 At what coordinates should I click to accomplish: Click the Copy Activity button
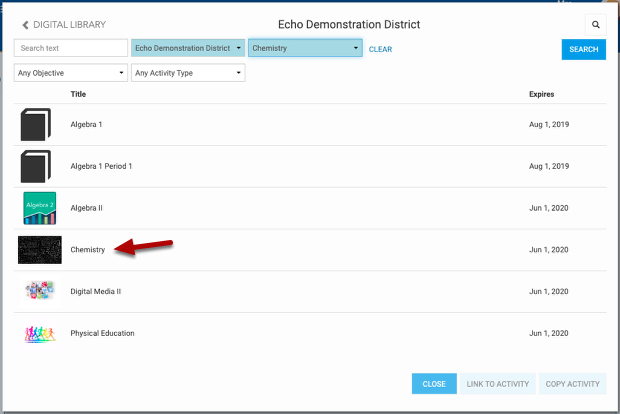point(573,384)
